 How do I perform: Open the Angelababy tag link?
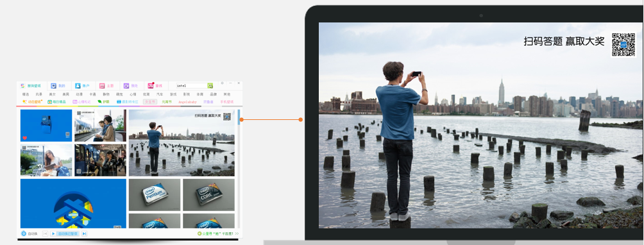pyautogui.click(x=187, y=101)
